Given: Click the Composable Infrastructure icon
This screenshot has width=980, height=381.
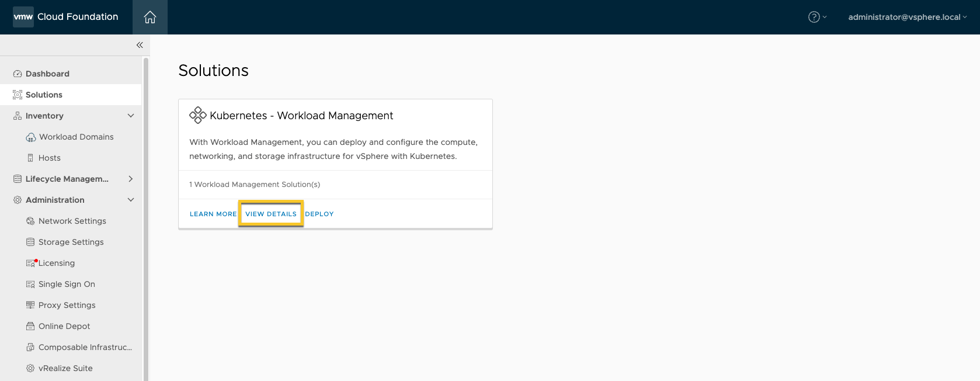Looking at the screenshot, I should (x=30, y=347).
